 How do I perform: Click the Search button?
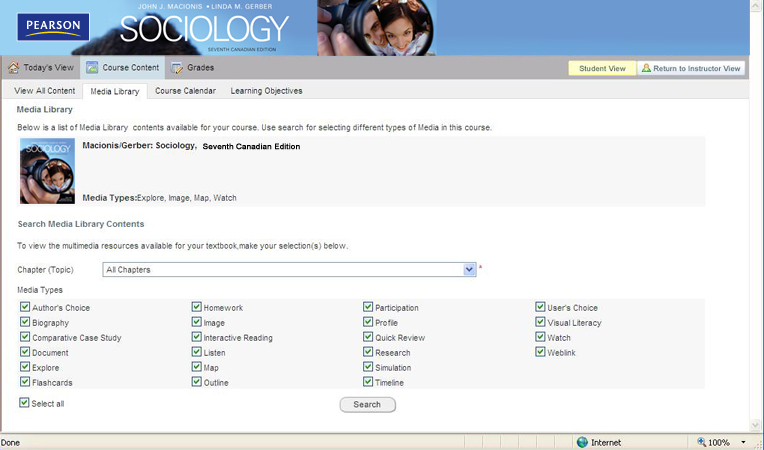tap(367, 404)
